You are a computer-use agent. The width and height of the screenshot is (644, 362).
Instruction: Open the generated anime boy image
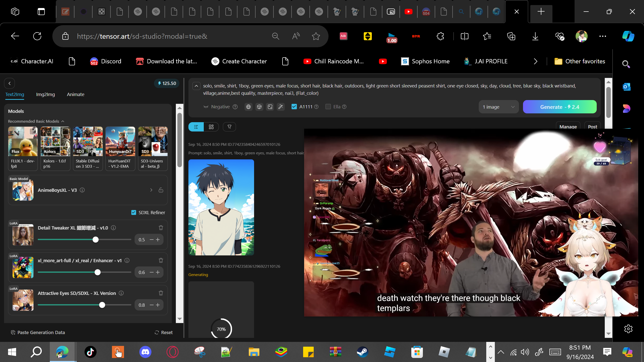pyautogui.click(x=221, y=207)
